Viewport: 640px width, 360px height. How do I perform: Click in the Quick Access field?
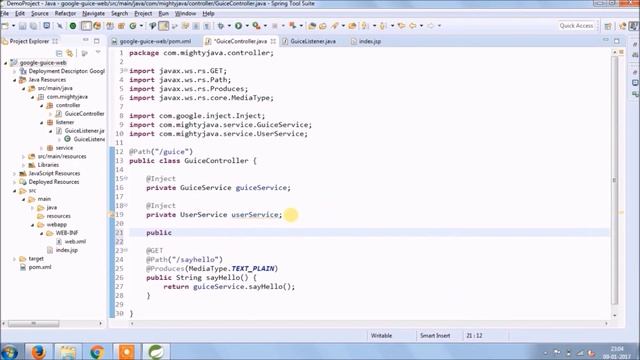[576, 26]
